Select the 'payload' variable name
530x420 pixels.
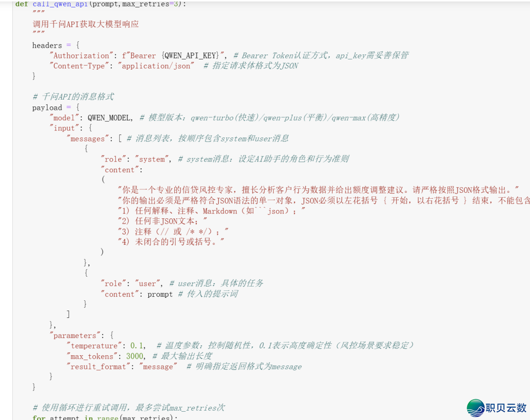[47, 107]
